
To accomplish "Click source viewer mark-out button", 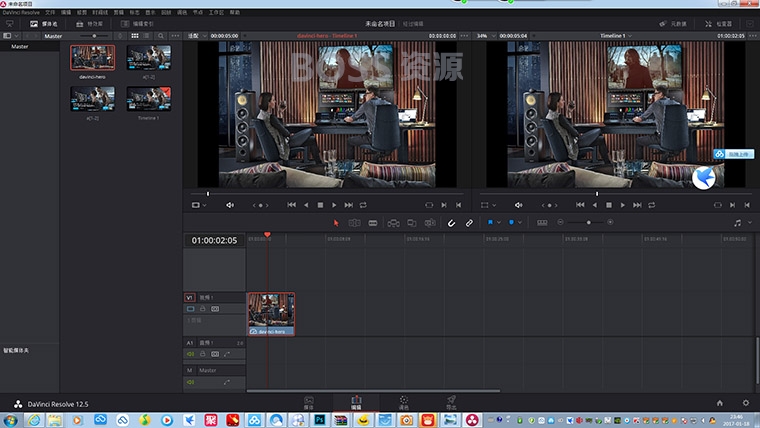I will coord(459,205).
